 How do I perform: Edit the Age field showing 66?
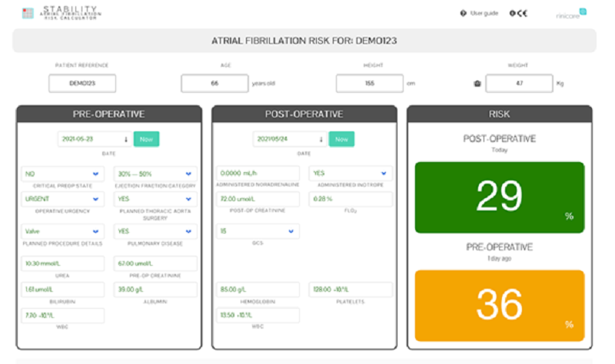214,84
